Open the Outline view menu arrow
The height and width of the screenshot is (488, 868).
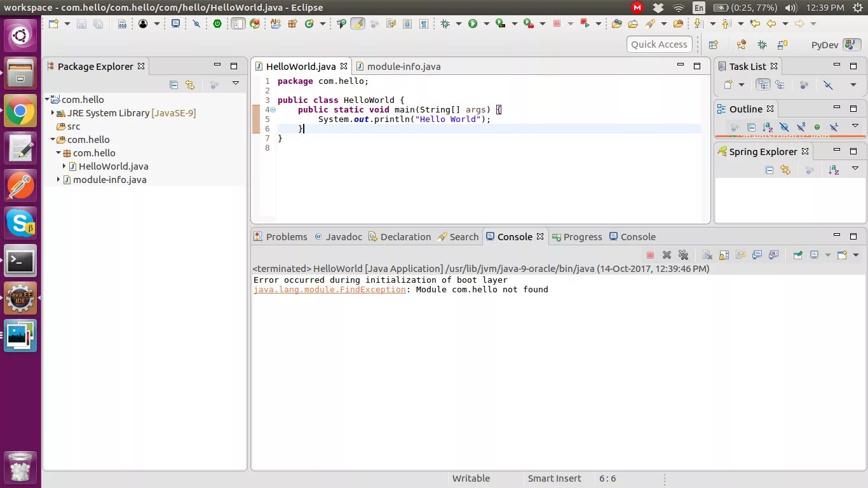click(x=855, y=125)
